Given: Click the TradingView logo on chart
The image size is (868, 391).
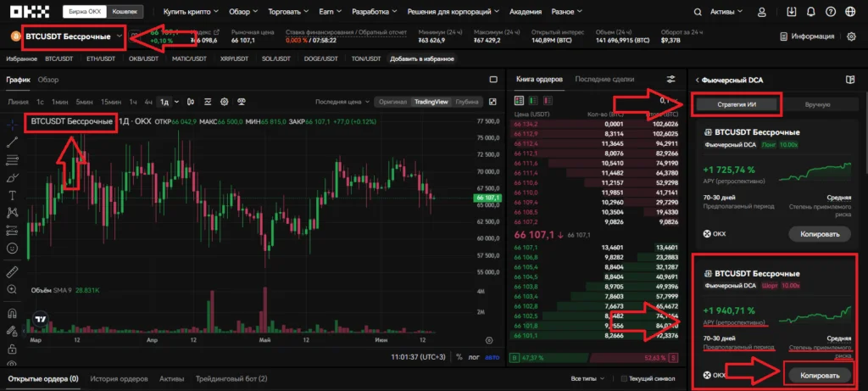Looking at the screenshot, I should coord(40,319).
